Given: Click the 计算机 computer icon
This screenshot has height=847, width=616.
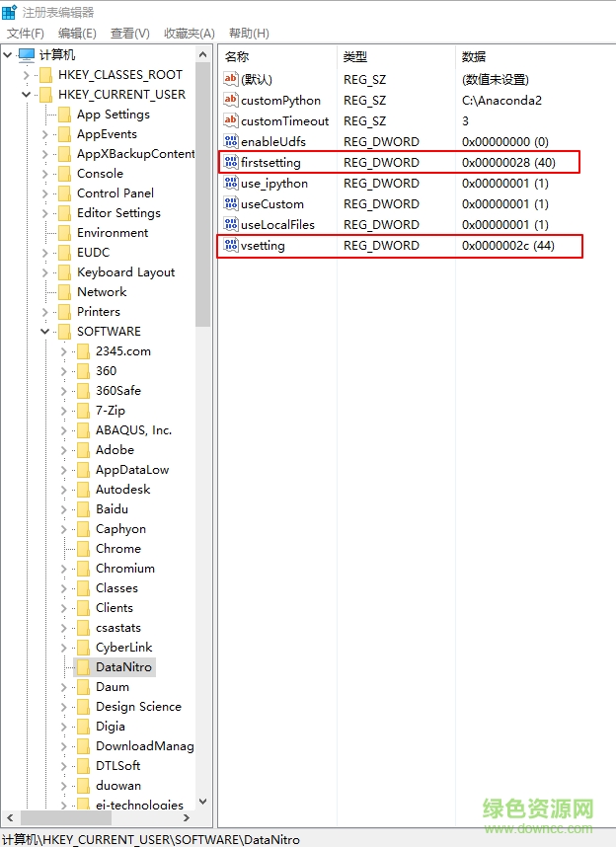Looking at the screenshot, I should click(x=27, y=54).
